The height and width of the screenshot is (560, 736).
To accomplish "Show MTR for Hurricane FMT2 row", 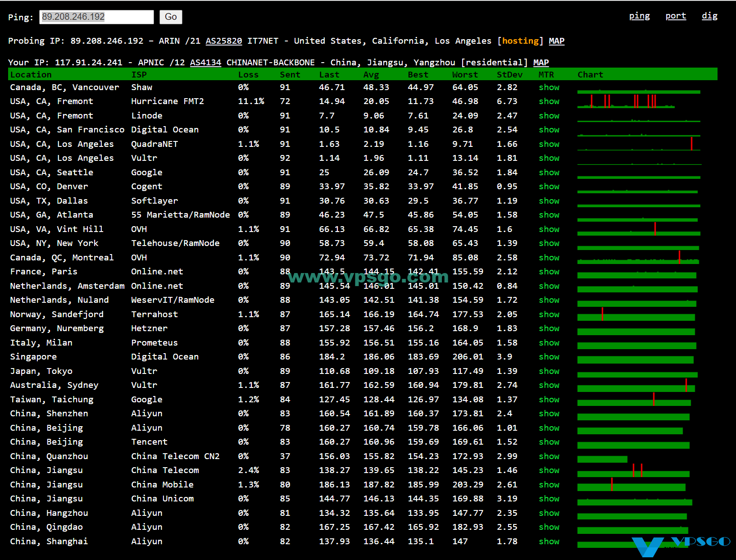I will [x=549, y=101].
